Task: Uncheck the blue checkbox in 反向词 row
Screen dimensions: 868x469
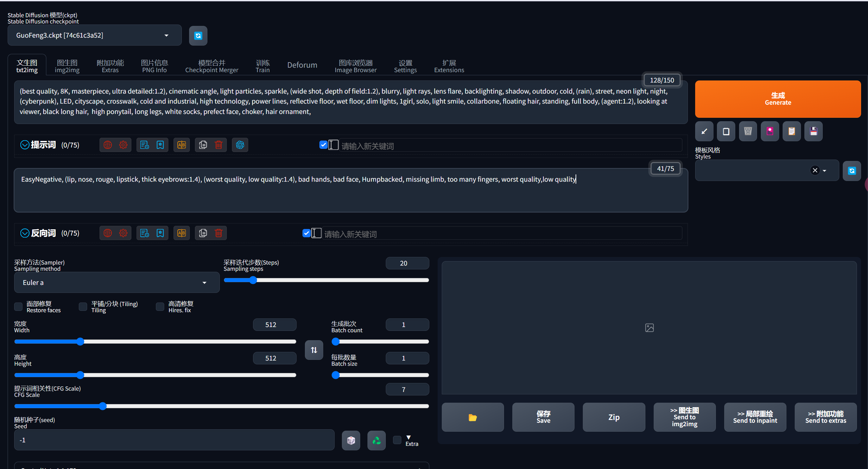Action: pos(306,233)
